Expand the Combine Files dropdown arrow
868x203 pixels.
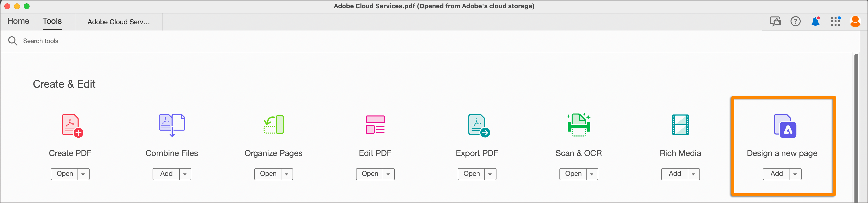(x=185, y=174)
